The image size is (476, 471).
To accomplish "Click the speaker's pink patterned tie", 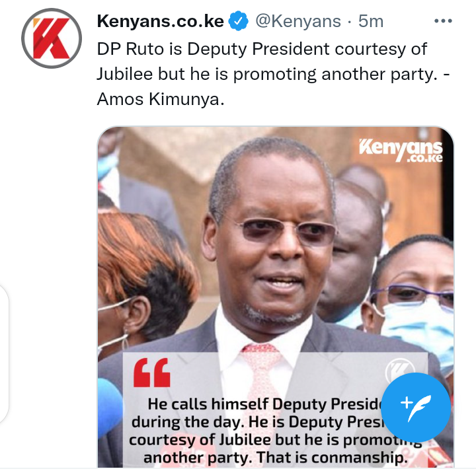I will pyautogui.click(x=261, y=394).
